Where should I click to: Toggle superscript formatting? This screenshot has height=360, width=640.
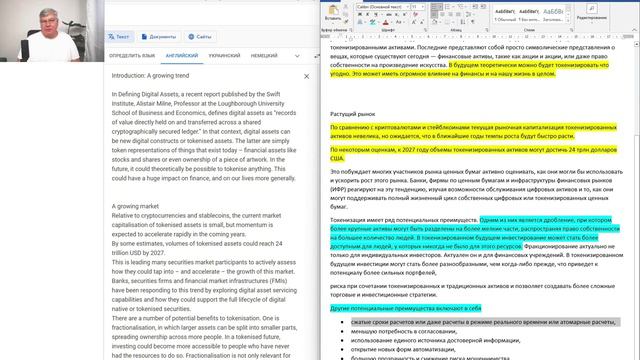[404, 14]
